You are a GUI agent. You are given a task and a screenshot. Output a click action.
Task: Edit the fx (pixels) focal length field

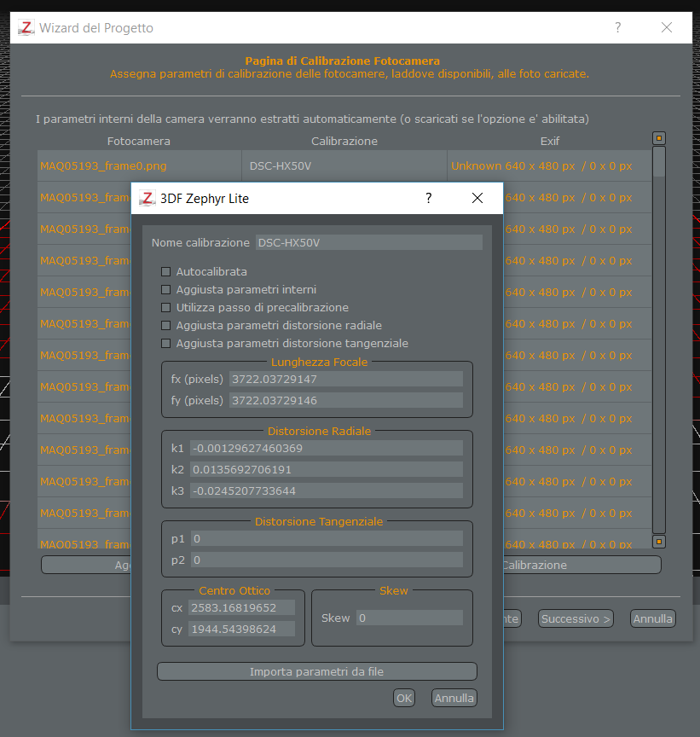click(x=346, y=380)
